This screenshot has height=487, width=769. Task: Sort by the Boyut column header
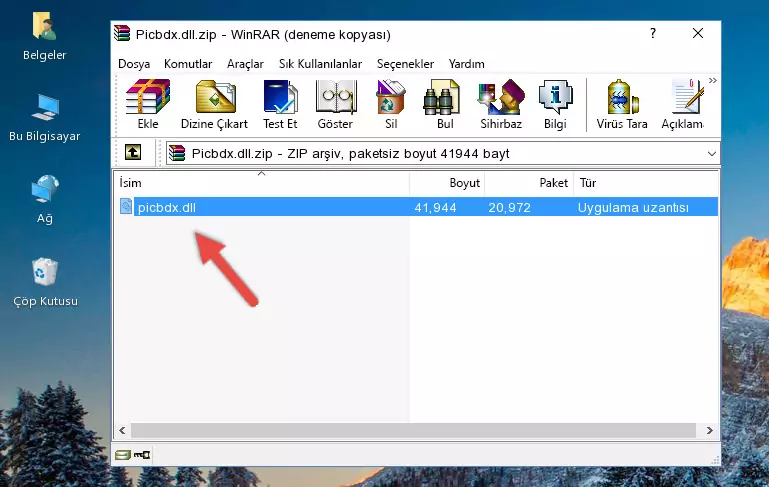[x=447, y=183]
